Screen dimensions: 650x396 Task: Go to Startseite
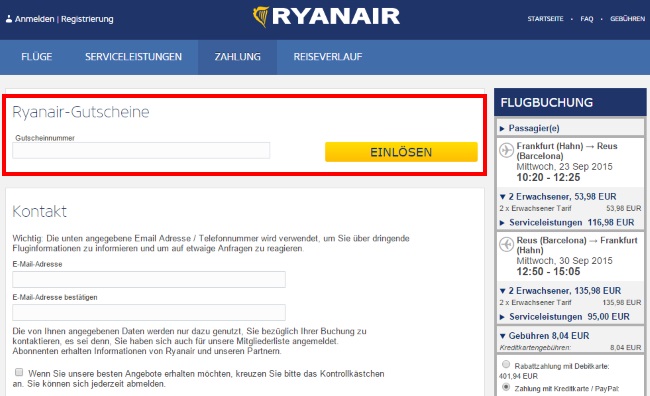(545, 19)
